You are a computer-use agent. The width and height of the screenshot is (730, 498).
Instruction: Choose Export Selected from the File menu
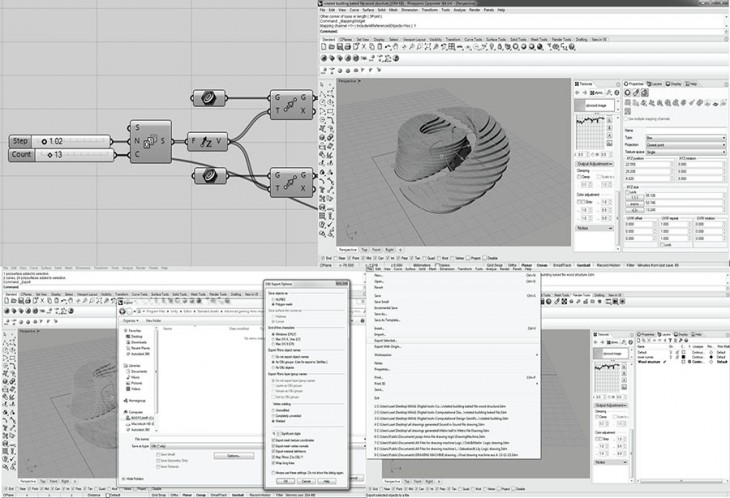388,340
